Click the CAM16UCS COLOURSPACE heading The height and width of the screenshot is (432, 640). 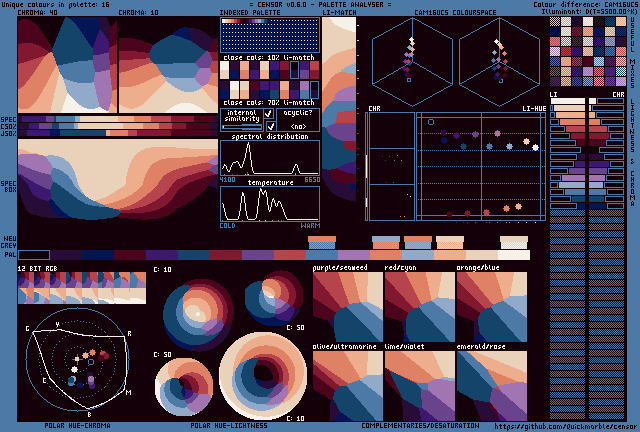(455, 13)
